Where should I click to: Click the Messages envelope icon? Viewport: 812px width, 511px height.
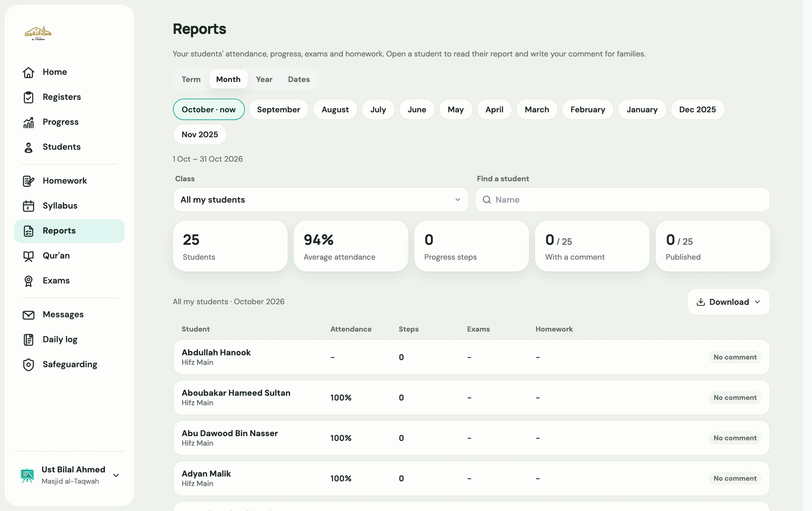pyautogui.click(x=28, y=315)
